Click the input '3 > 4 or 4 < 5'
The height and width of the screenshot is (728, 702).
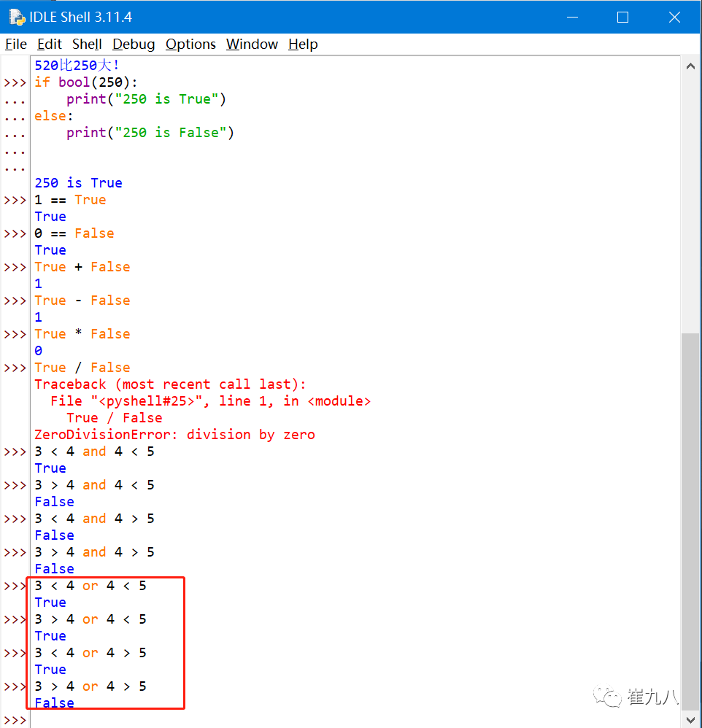point(90,619)
